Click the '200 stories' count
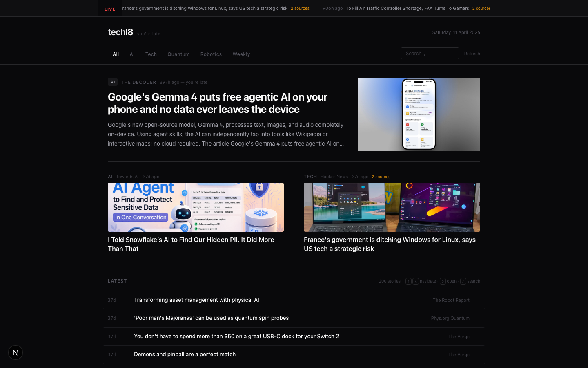588x368 pixels. (390, 281)
